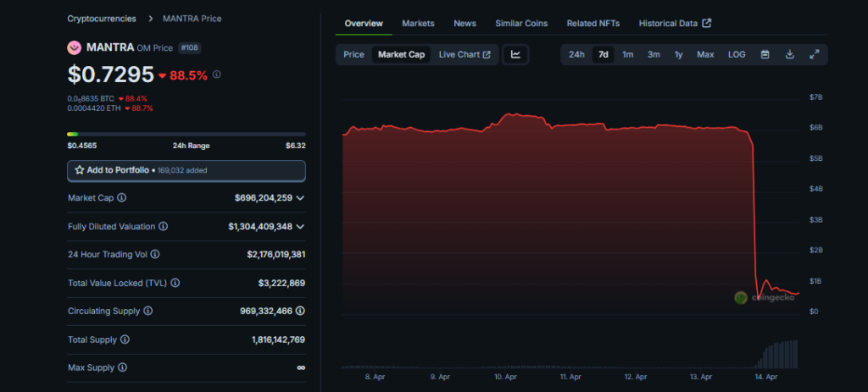This screenshot has width=868, height=392.
Task: Click external link icon on Historical Data
Action: [x=706, y=23]
